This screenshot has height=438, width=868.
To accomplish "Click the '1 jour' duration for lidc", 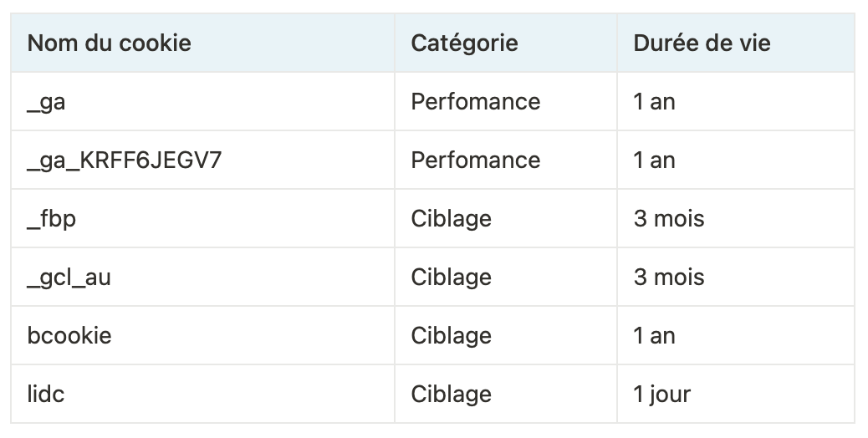I will pos(662,395).
